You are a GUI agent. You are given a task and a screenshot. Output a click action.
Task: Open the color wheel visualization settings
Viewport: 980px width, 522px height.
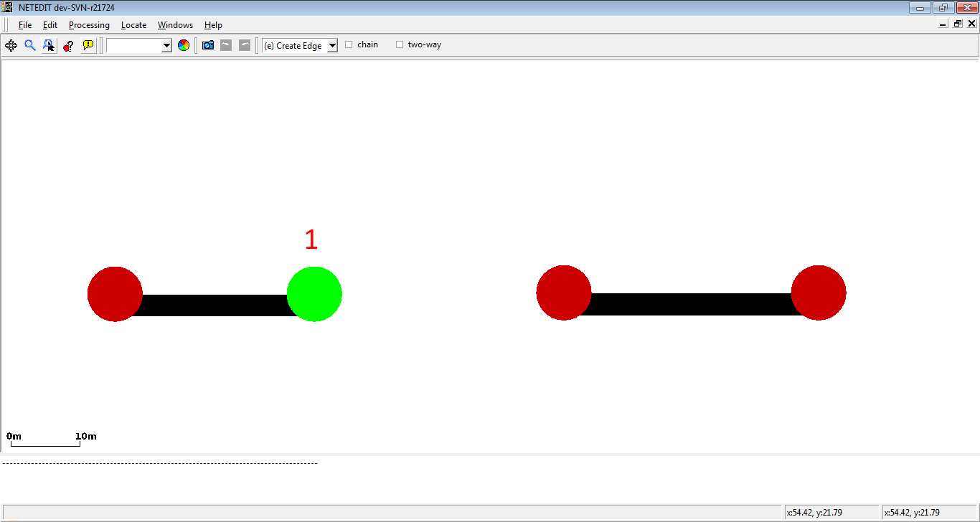pos(184,45)
